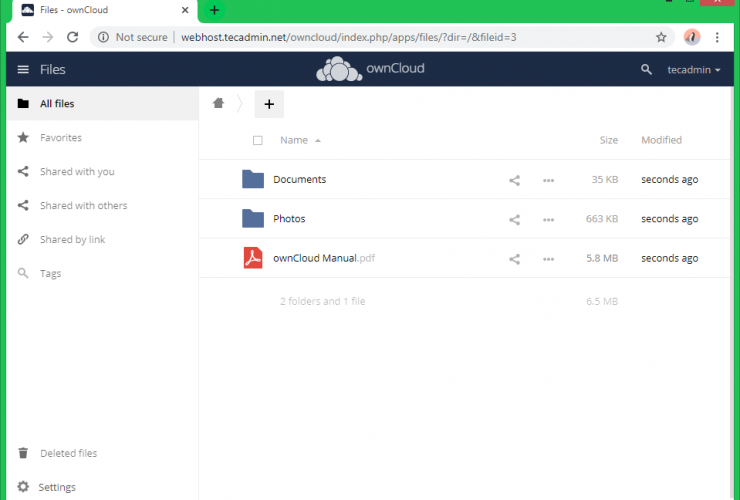Viewport: 740px width, 500px height.
Task: Sort file list by Name column header
Action: point(294,141)
